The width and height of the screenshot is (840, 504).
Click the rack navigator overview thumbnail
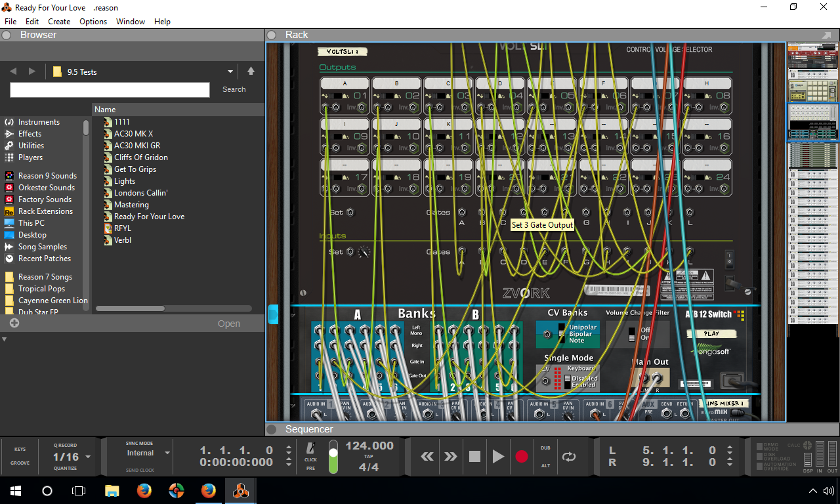pos(812,183)
